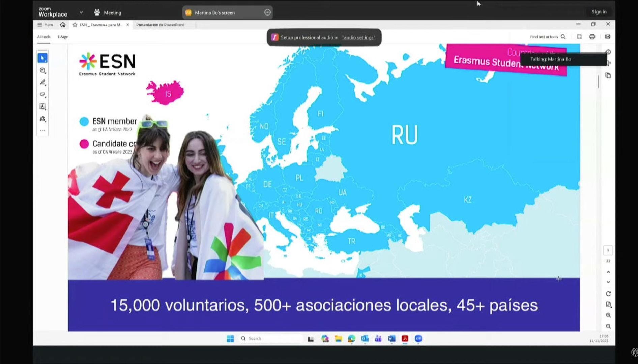The height and width of the screenshot is (364, 638).
Task: Open the Zoom Meeting tab
Action: [x=108, y=12]
